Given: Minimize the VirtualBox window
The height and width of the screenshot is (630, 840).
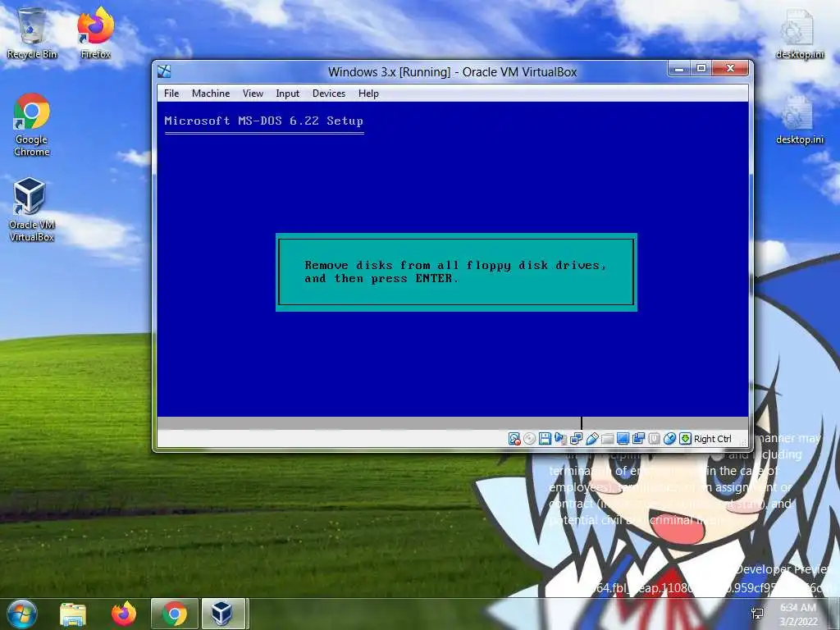Looking at the screenshot, I should pyautogui.click(x=678, y=69).
